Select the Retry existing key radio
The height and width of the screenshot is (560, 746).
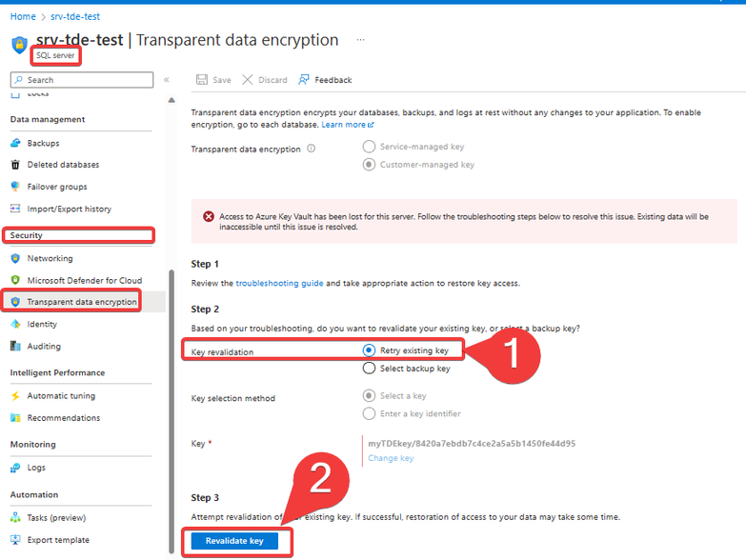click(370, 350)
